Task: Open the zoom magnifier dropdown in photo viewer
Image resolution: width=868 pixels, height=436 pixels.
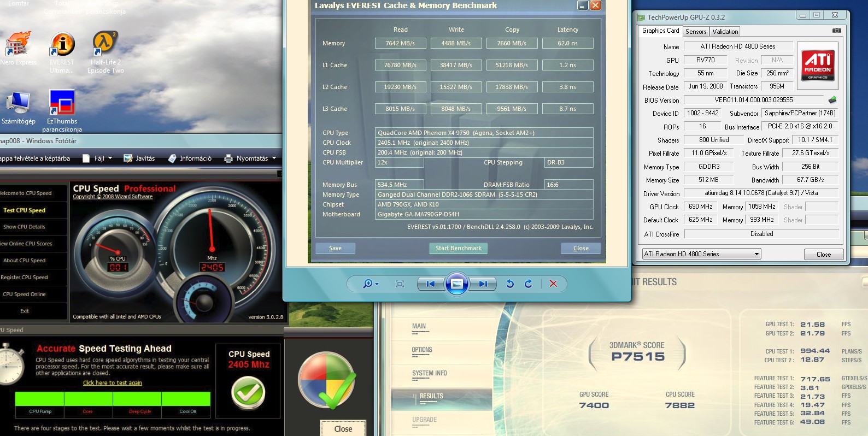Action: (371, 284)
